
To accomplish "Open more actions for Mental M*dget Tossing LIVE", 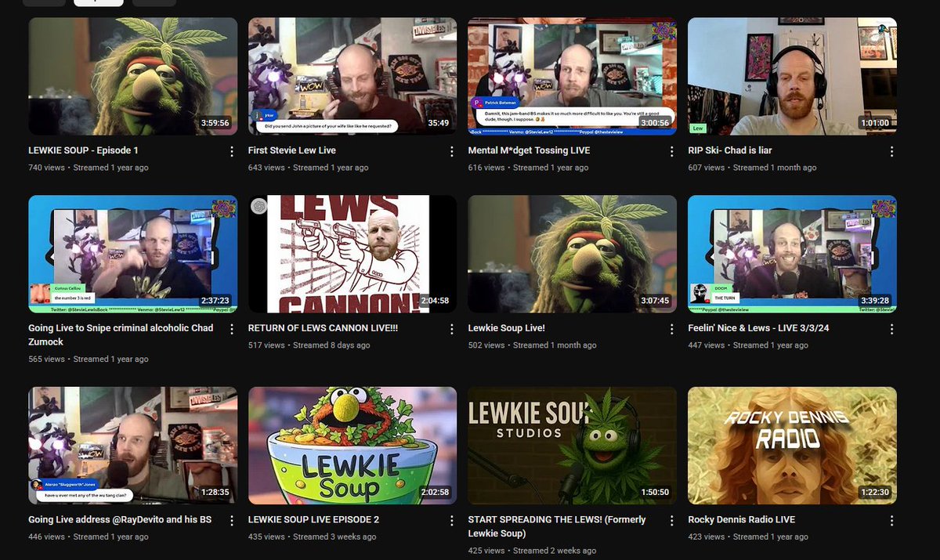I will (x=671, y=150).
